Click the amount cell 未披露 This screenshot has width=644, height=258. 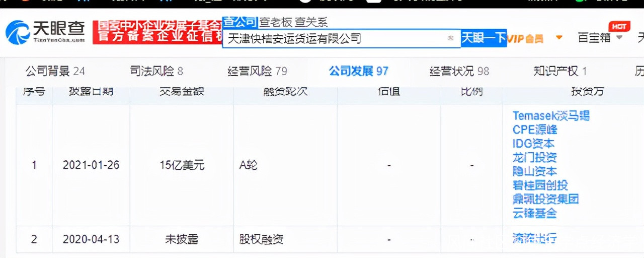click(x=182, y=239)
